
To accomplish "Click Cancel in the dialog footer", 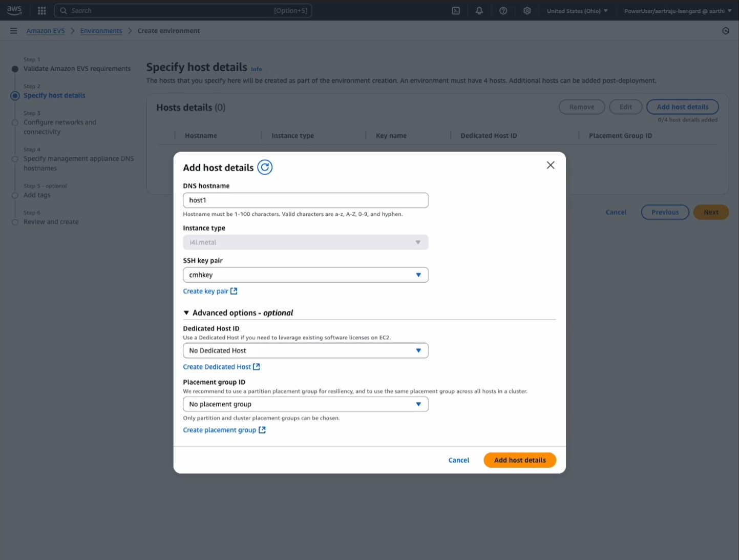I will click(x=459, y=460).
